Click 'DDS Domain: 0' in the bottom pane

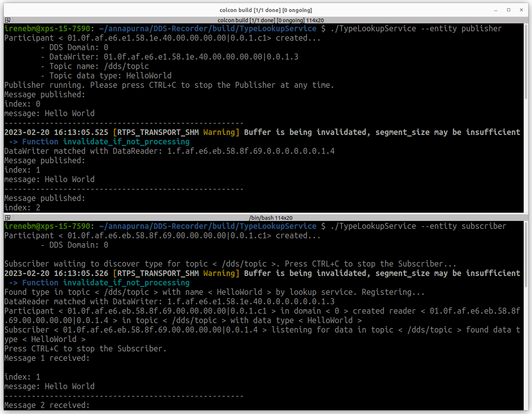click(79, 245)
